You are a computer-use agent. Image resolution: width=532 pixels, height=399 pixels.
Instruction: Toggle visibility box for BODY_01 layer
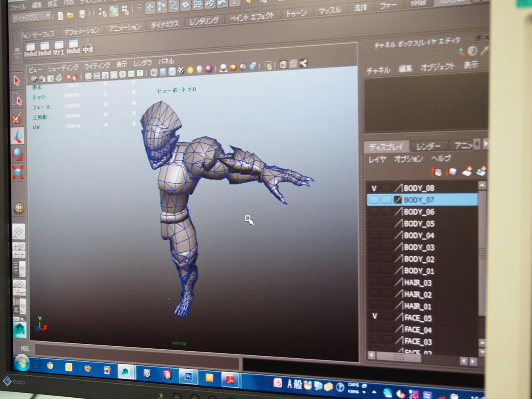coord(374,270)
